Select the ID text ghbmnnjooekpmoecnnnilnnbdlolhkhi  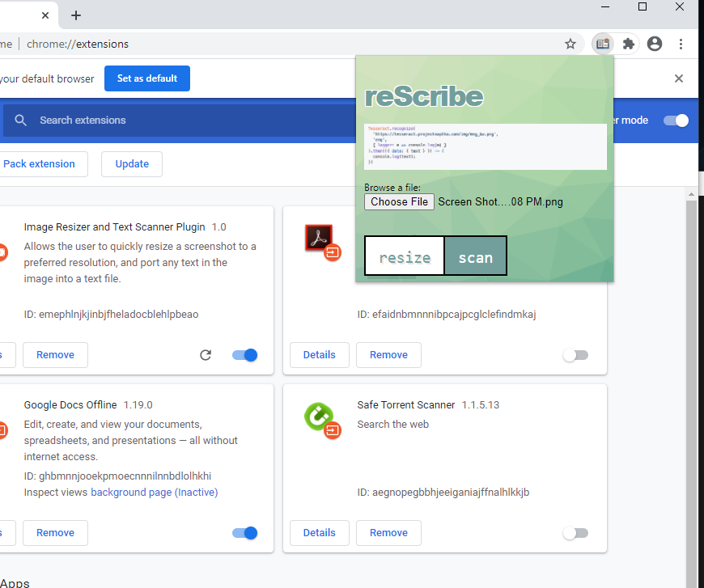[x=125, y=476]
